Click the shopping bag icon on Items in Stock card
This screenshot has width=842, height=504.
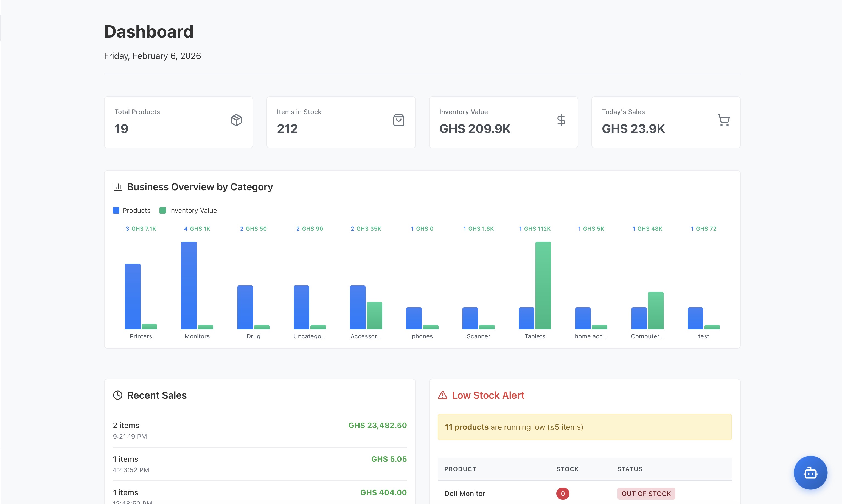(x=399, y=120)
